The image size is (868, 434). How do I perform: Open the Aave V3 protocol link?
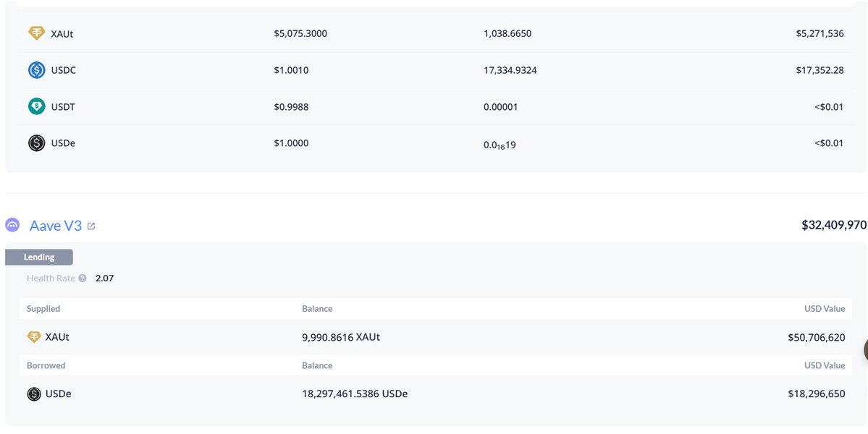[56, 226]
